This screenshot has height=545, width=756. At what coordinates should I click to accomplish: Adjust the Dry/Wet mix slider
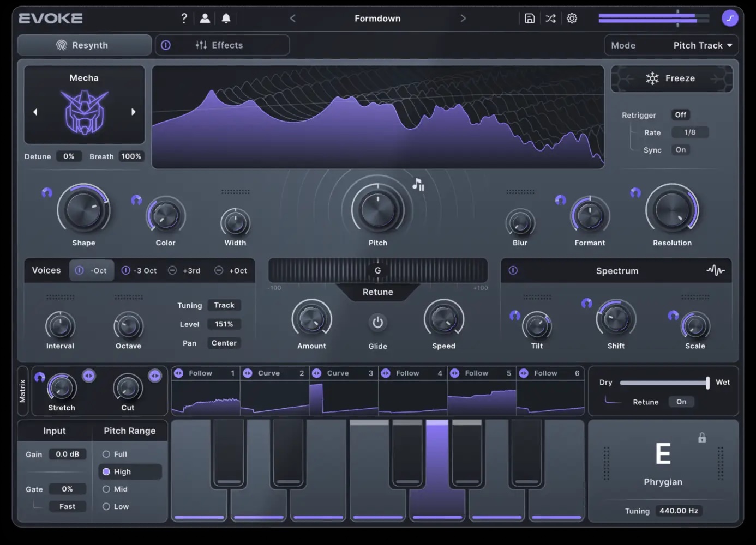pos(664,383)
